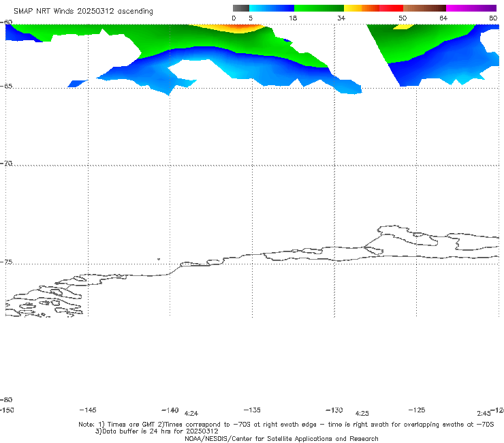Click the small yellow wind patch in the right swath
The height and width of the screenshot is (443, 504).
click(403, 27)
